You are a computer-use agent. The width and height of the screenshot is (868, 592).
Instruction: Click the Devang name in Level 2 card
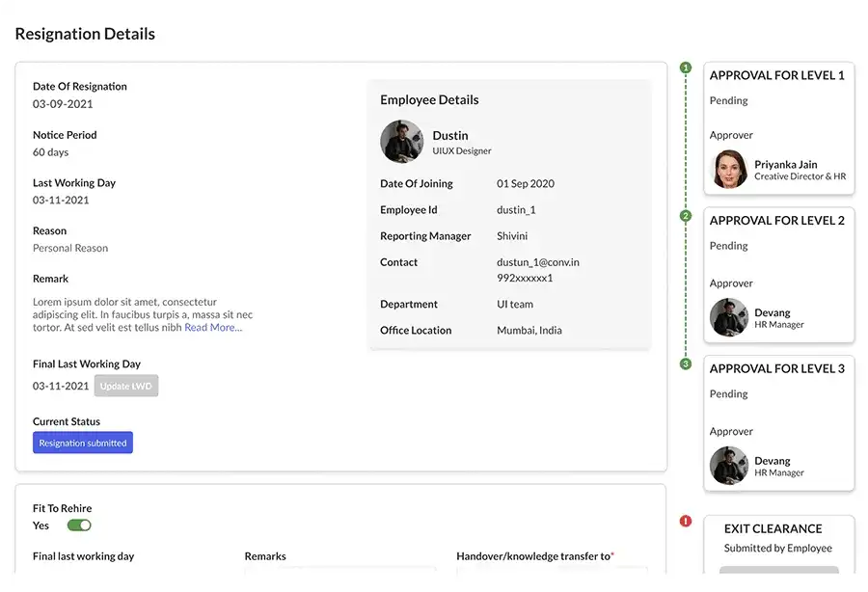773,312
